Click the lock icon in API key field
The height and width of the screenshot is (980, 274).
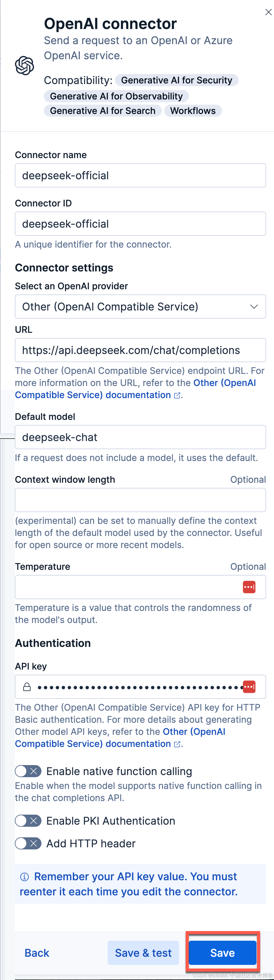click(27, 687)
